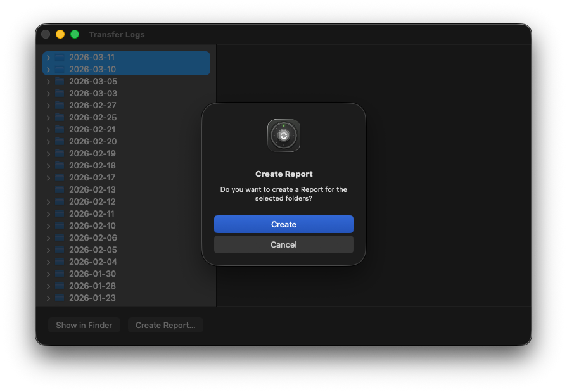Click the safe app icon in dialog
This screenshot has height=392, width=567.
tap(283, 136)
